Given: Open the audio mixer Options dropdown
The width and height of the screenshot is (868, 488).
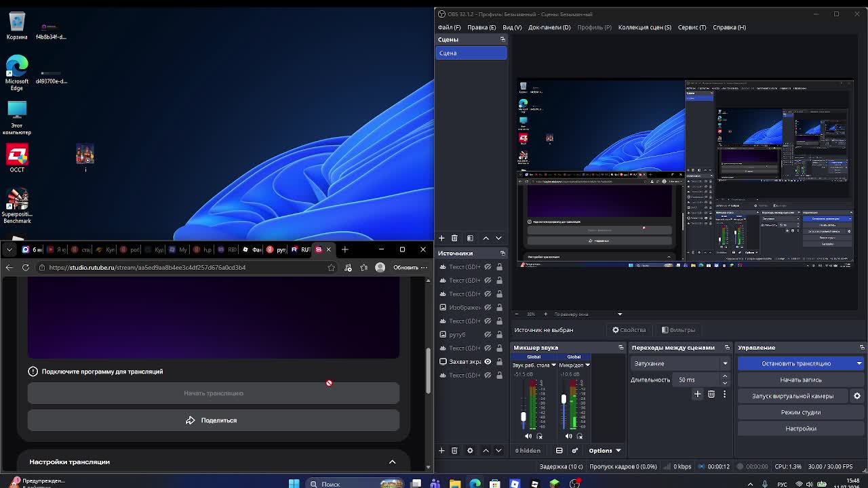Looking at the screenshot, I should (x=604, y=450).
